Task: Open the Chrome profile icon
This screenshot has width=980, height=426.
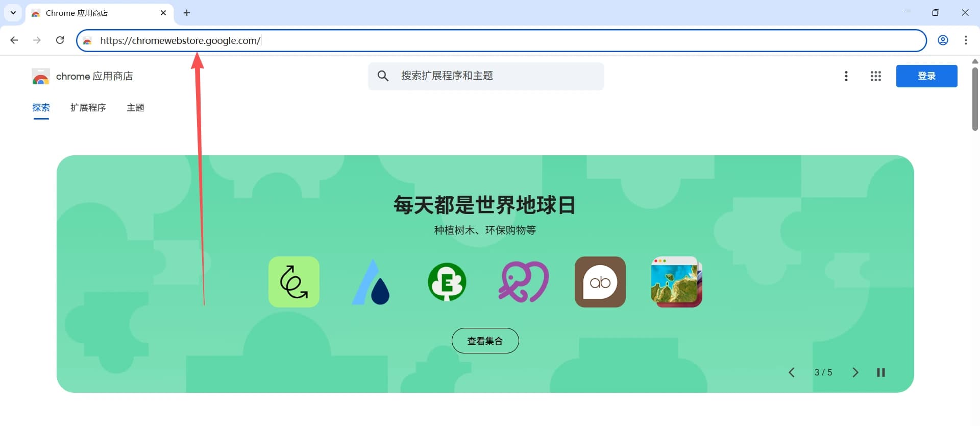Action: point(943,40)
